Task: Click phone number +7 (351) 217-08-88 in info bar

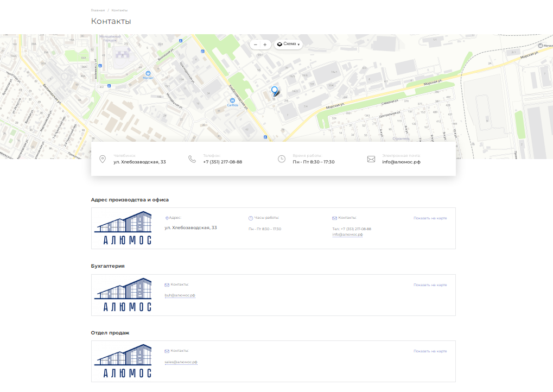Action: [x=223, y=162]
